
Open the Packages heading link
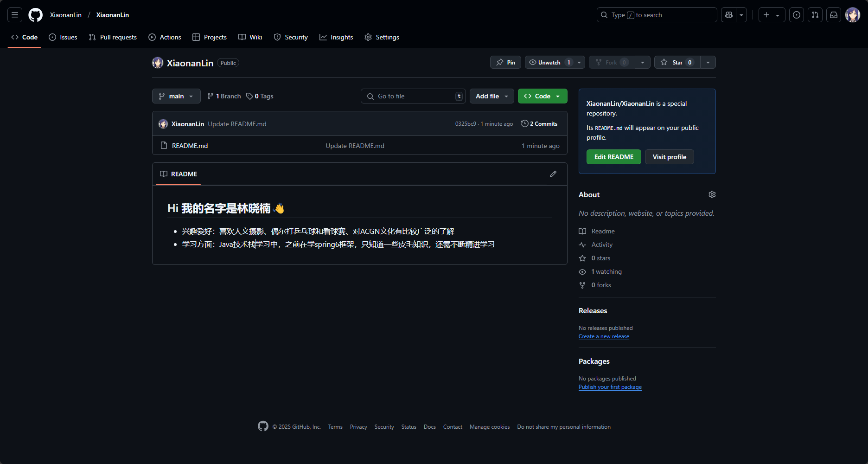click(594, 361)
